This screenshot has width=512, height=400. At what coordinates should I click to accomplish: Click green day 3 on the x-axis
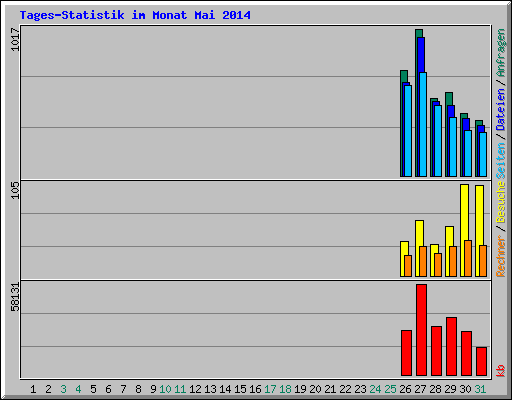63,389
